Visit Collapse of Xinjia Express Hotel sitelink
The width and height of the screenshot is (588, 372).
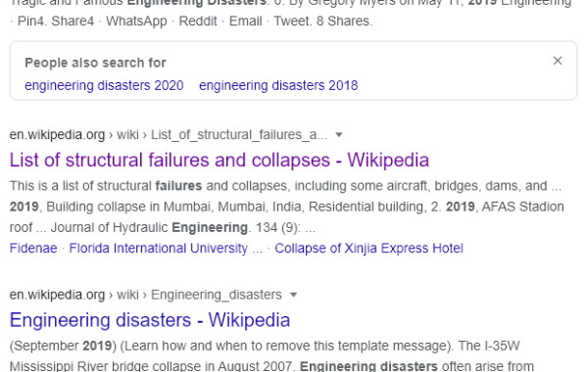369,248
